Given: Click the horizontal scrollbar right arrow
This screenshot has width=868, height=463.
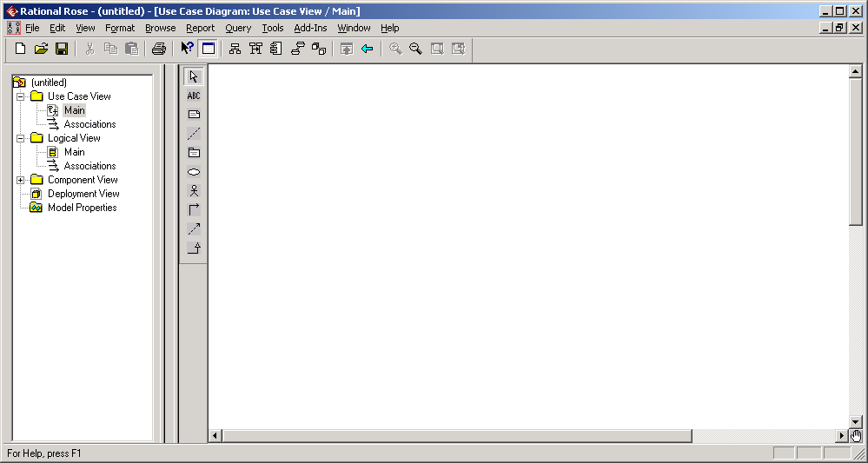Looking at the screenshot, I should pyautogui.click(x=842, y=436).
